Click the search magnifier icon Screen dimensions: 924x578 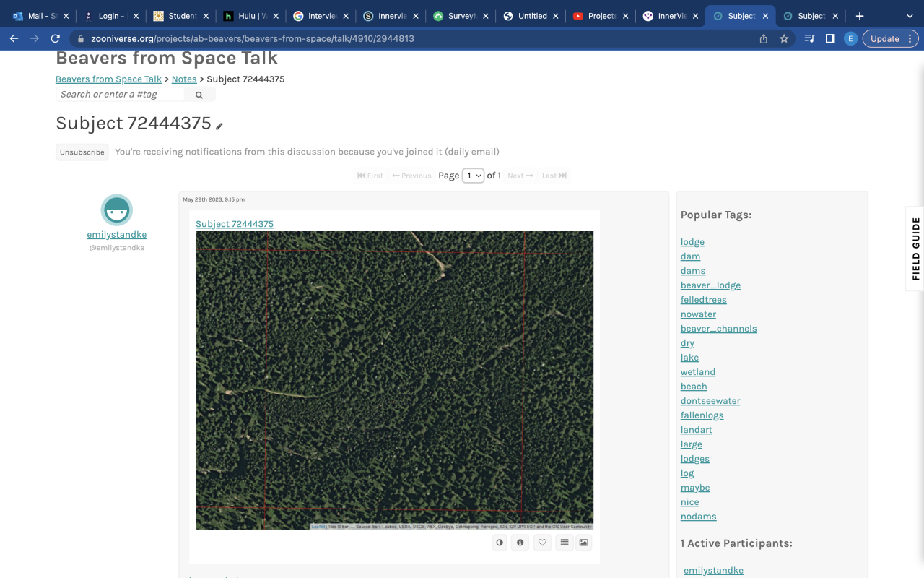tap(199, 95)
